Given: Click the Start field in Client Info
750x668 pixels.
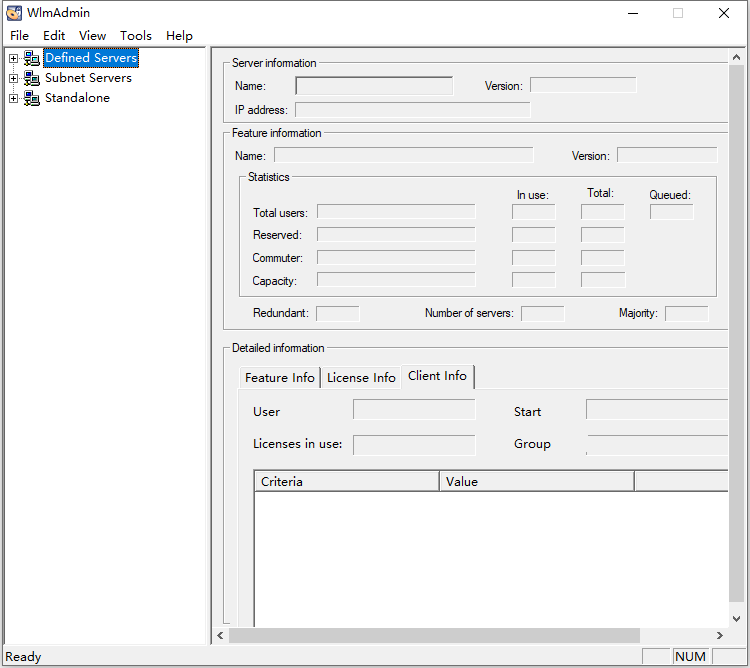Looking at the screenshot, I should pyautogui.click(x=657, y=409).
